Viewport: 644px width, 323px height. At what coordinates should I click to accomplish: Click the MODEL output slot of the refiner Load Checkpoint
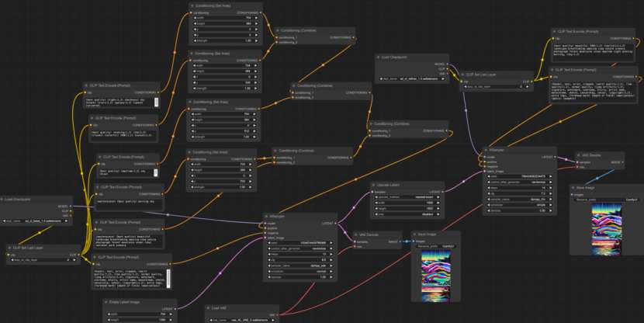(x=447, y=64)
